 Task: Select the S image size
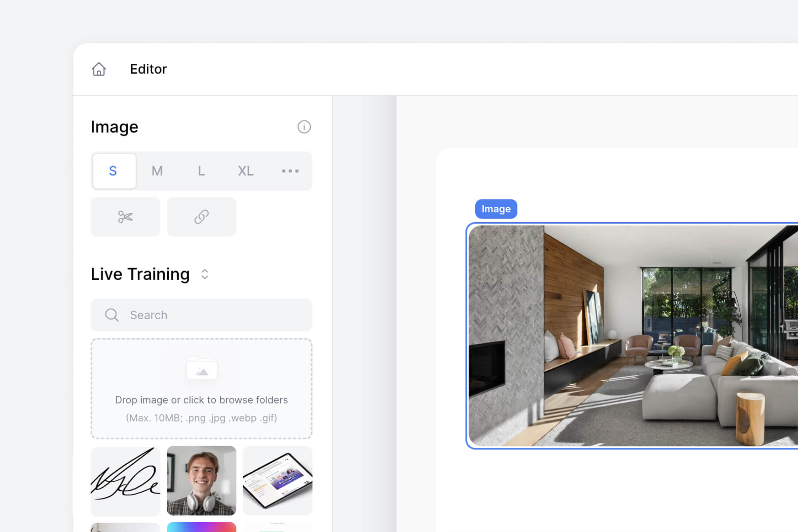point(113,171)
